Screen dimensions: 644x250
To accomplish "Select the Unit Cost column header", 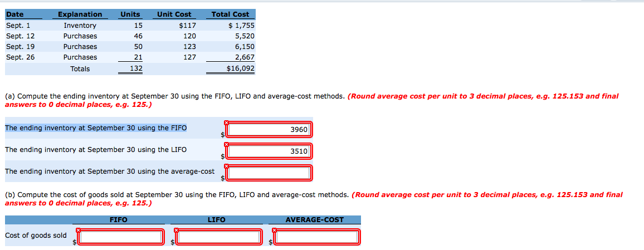I will [174, 14].
